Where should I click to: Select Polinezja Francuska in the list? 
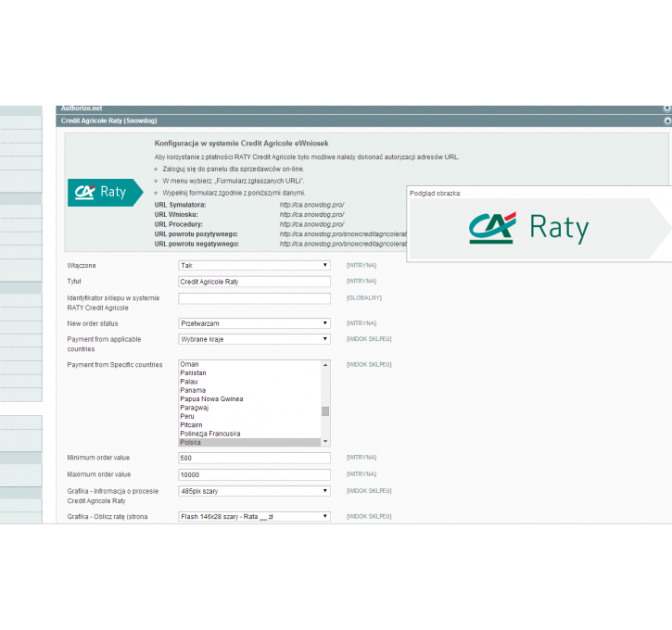[249, 434]
